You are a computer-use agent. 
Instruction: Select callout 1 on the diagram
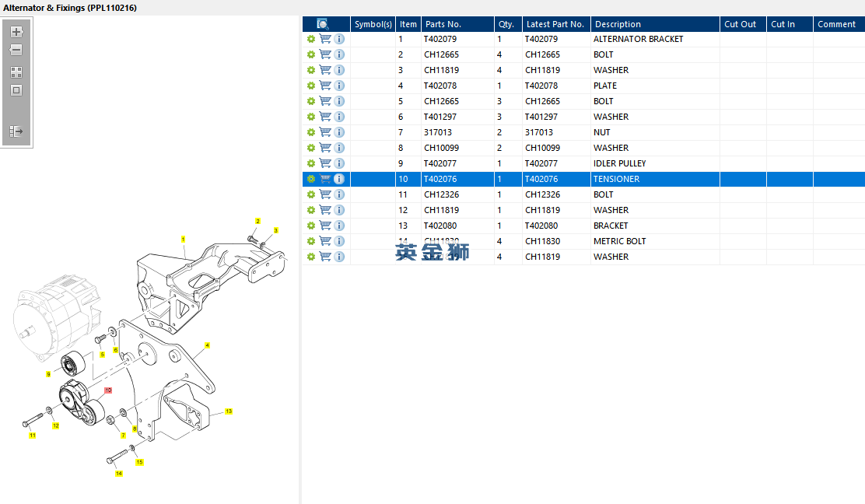[x=183, y=240]
